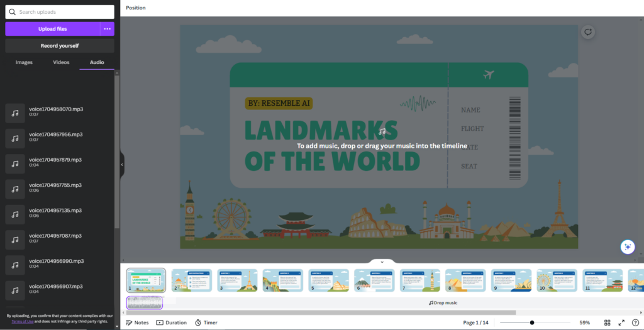Click the music icon beside voice1704956907.mp3
The width and height of the screenshot is (644, 330).
coord(15,290)
